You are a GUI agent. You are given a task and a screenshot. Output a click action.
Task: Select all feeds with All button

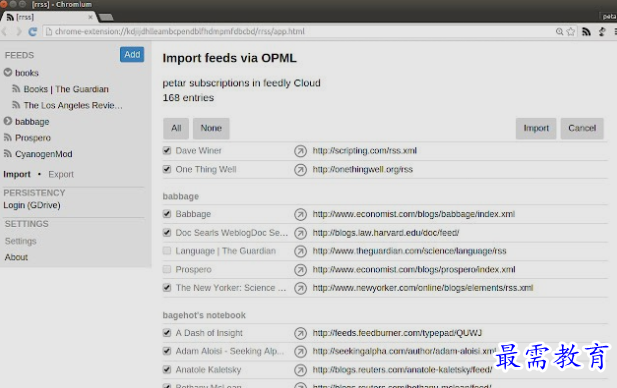[x=176, y=128]
